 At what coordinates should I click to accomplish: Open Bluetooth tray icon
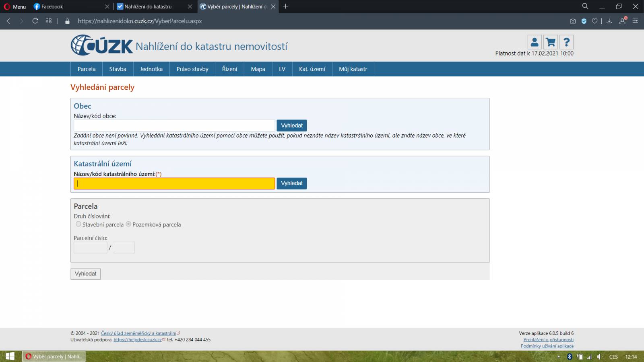click(570, 356)
